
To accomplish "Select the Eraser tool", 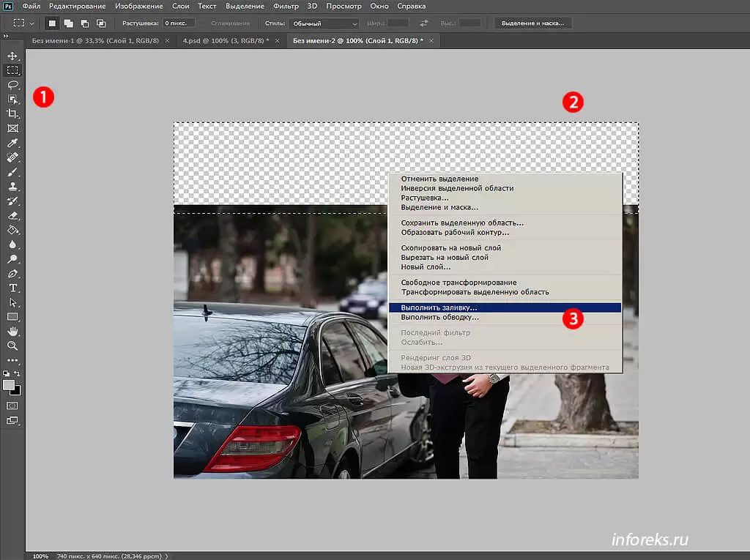I will click(x=12, y=215).
